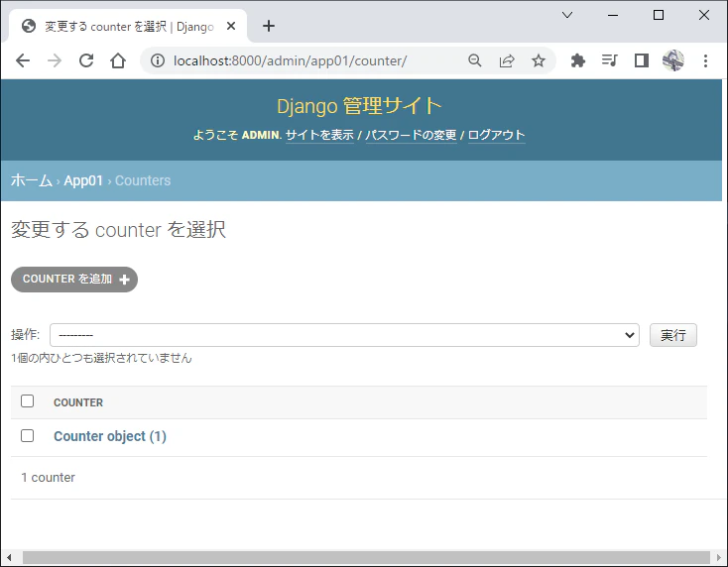The image size is (728, 567).
Task: Open Chrome three-dot menu
Action: tap(705, 60)
